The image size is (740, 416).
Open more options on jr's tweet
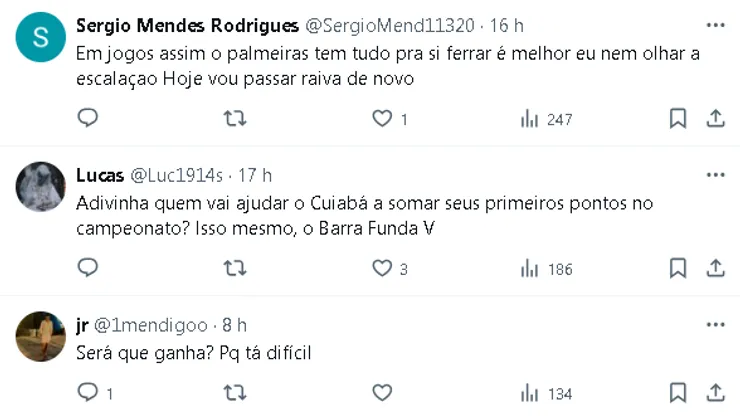click(x=715, y=325)
